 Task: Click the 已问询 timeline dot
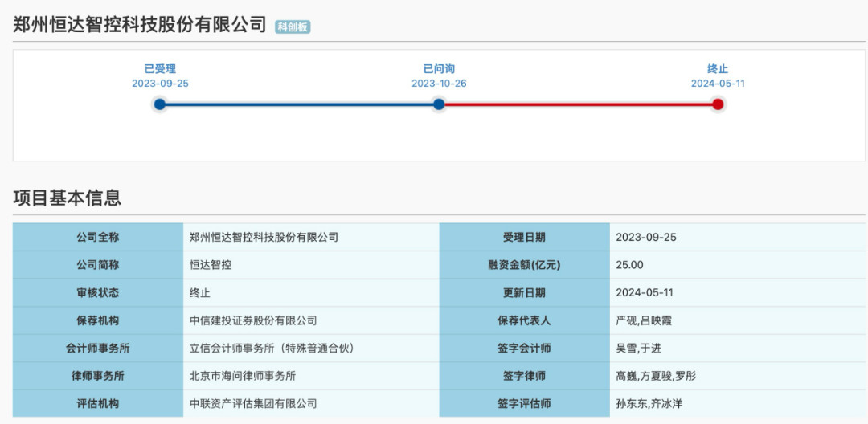pos(439,104)
